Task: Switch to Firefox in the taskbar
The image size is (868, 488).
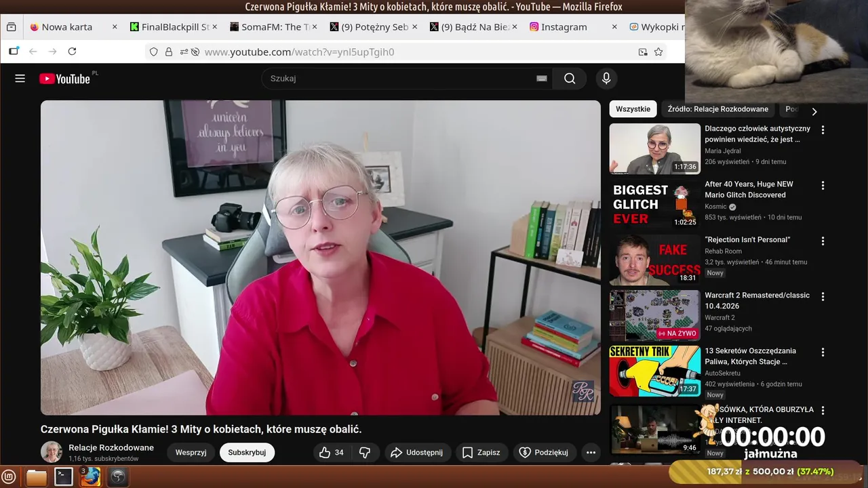Action: 90,477
